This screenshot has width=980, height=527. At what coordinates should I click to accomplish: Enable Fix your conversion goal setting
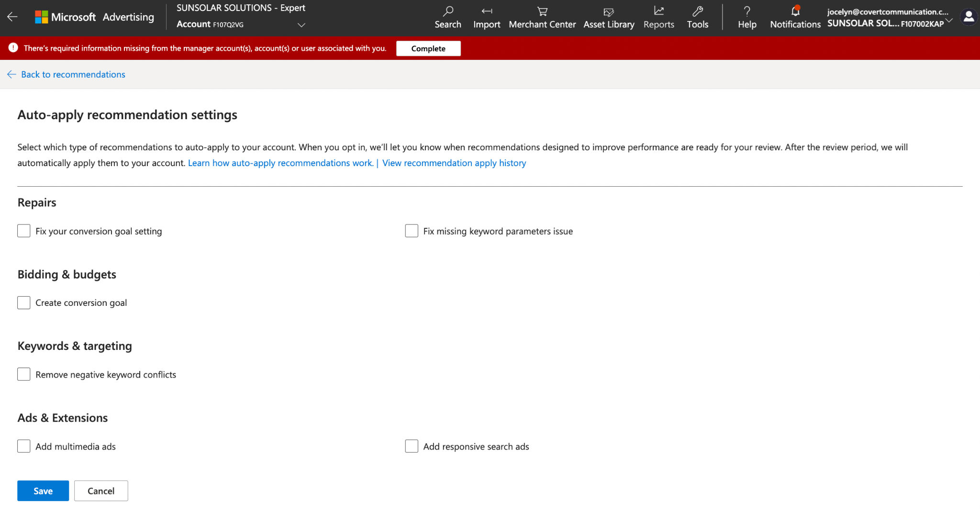pos(24,231)
